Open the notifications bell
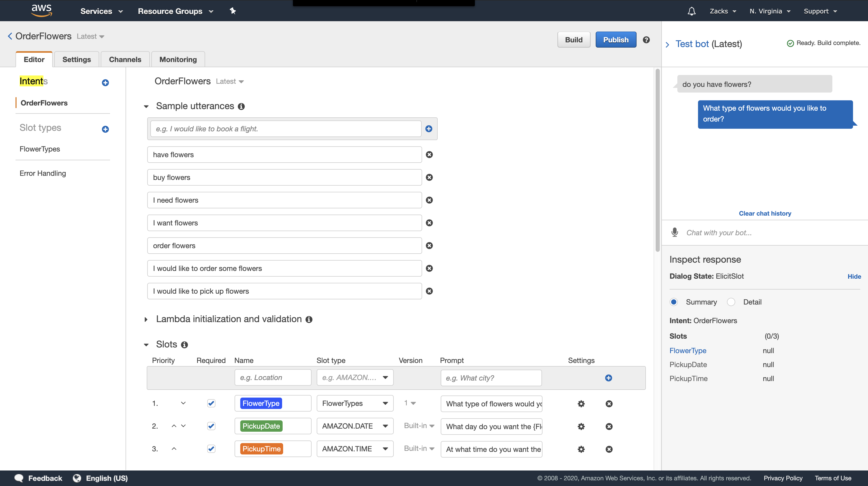Viewport: 868px width, 486px height. point(692,11)
